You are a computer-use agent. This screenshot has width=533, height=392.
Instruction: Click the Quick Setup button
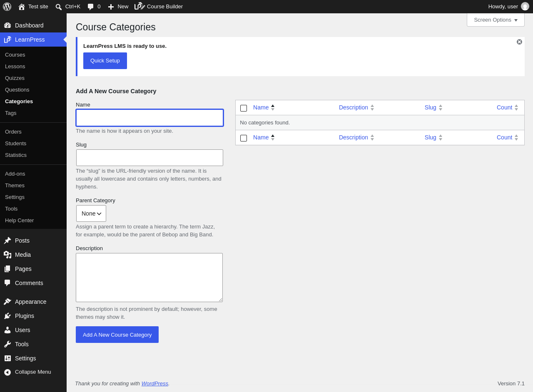[x=105, y=61]
